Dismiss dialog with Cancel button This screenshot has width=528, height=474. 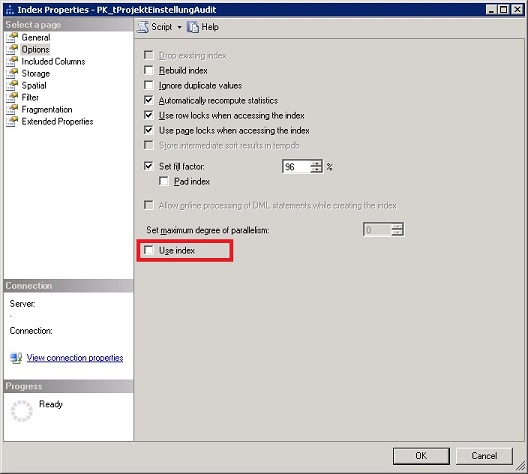484,456
